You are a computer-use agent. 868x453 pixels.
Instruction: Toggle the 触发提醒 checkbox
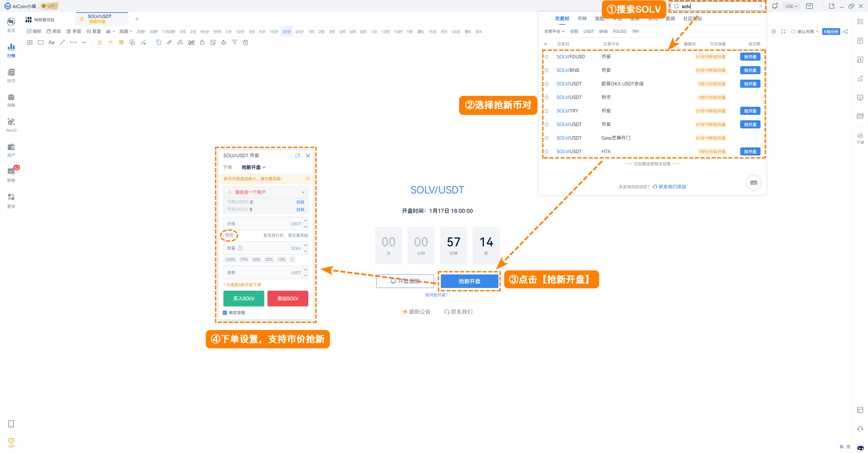pos(225,313)
